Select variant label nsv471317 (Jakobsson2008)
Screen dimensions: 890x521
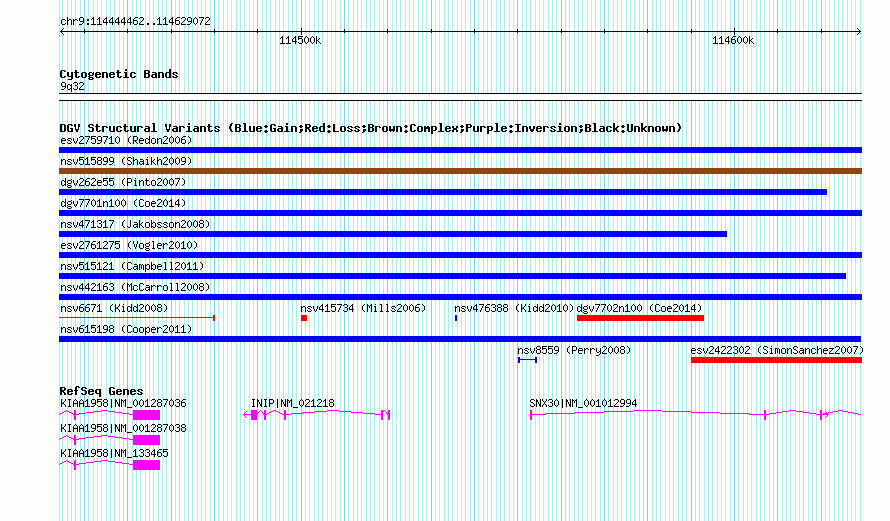135,224
